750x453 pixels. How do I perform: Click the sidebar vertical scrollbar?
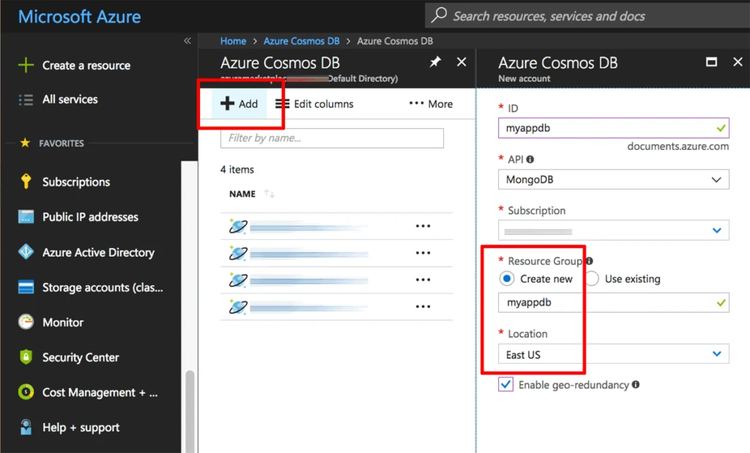(189, 410)
